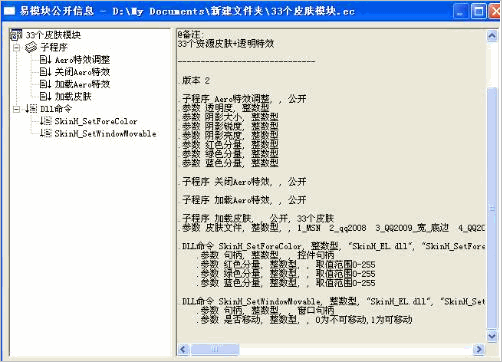The image size is (502, 362).
Task: Click the horizontal scrollbar right arrow
Action: [x=479, y=349]
